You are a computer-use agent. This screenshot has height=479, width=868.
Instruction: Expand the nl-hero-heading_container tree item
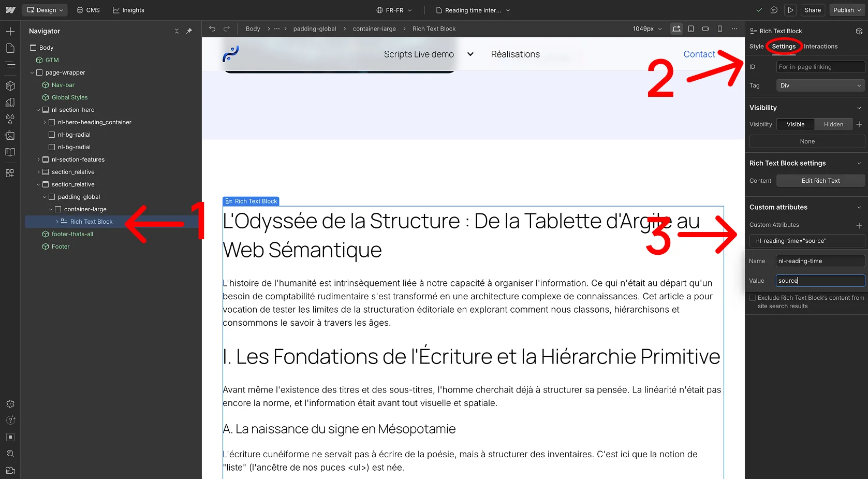pos(46,122)
